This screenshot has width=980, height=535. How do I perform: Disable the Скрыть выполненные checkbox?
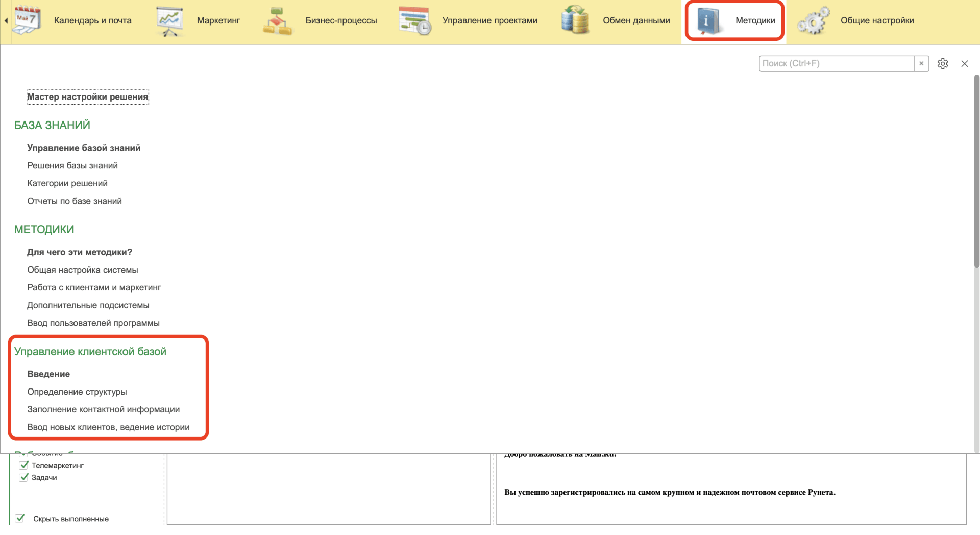pos(20,518)
